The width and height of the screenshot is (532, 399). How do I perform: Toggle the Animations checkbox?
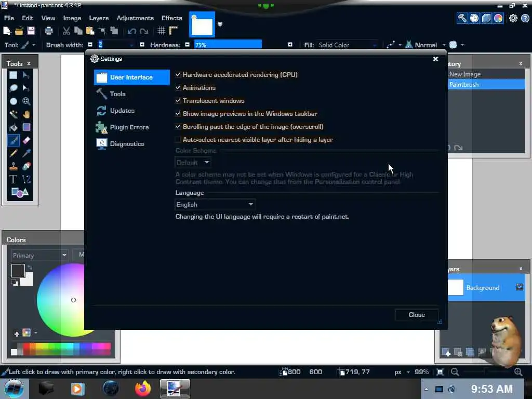coord(178,87)
